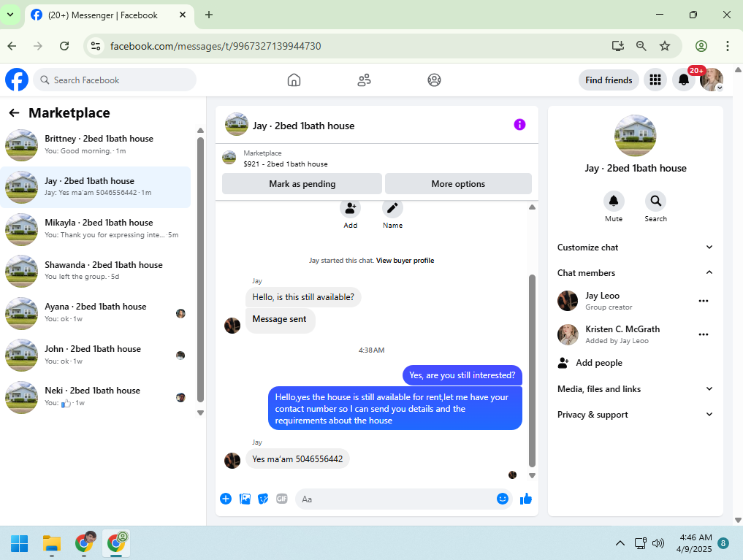Collapse the Chat members section

click(635, 272)
